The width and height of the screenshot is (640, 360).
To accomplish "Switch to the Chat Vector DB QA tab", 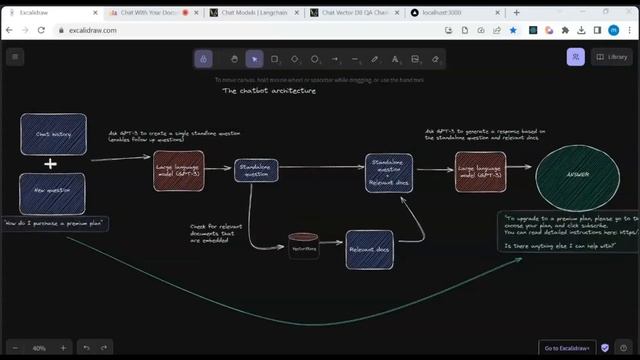I will click(354, 13).
